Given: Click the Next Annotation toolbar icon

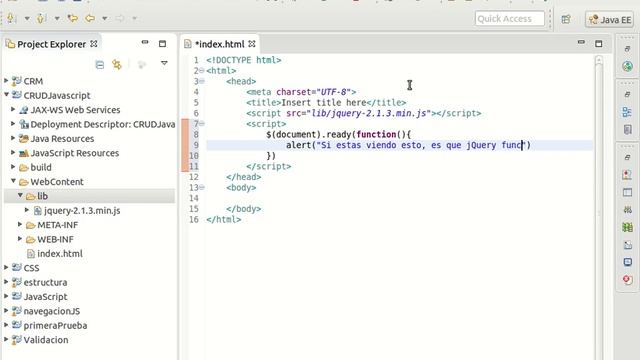Looking at the screenshot, I should [11, 18].
